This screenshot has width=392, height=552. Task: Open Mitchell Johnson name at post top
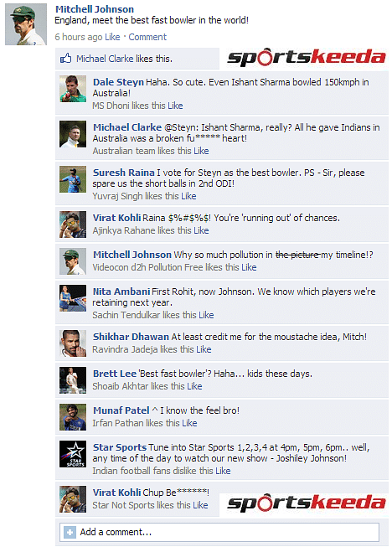95,9
